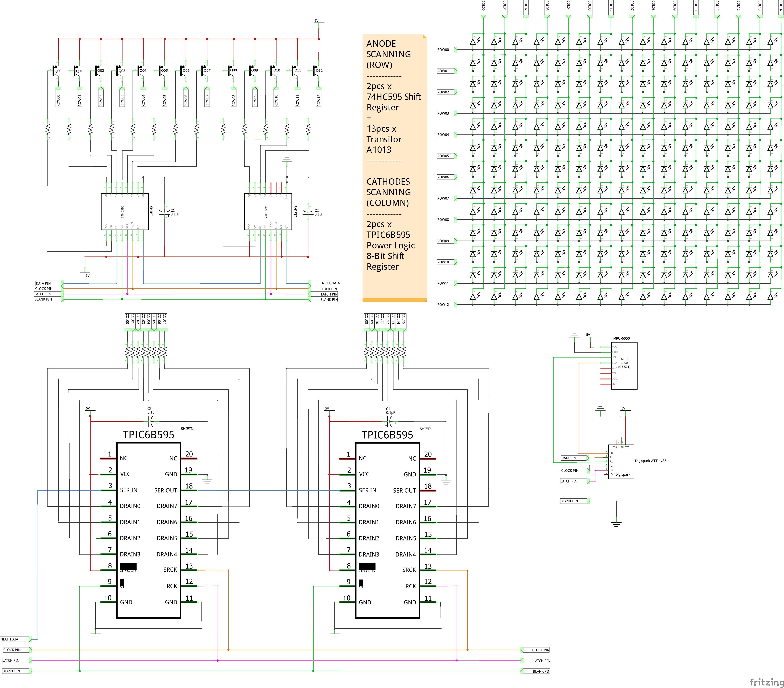784x688 pixels.
Task: Click COL00 label above SHIFT3 resistors
Action: 128,322
